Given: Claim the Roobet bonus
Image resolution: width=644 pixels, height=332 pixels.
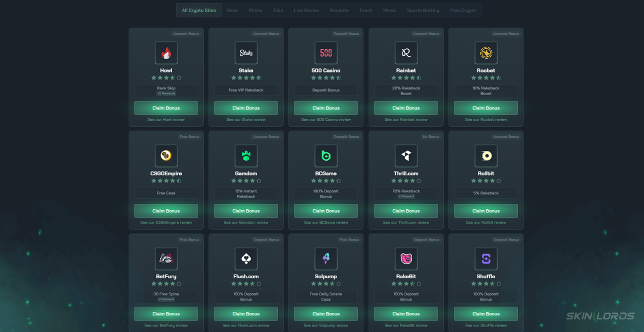Looking at the screenshot, I should pos(486,108).
